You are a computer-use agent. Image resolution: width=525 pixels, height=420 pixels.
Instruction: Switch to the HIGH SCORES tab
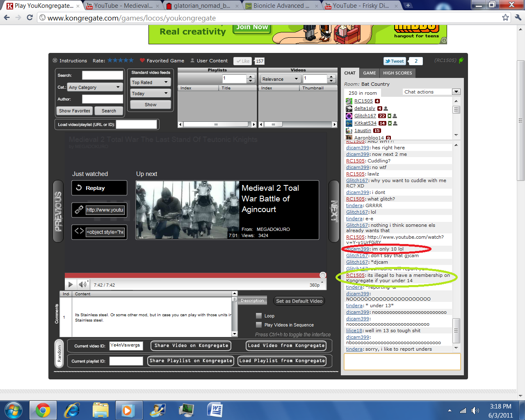[x=397, y=73]
